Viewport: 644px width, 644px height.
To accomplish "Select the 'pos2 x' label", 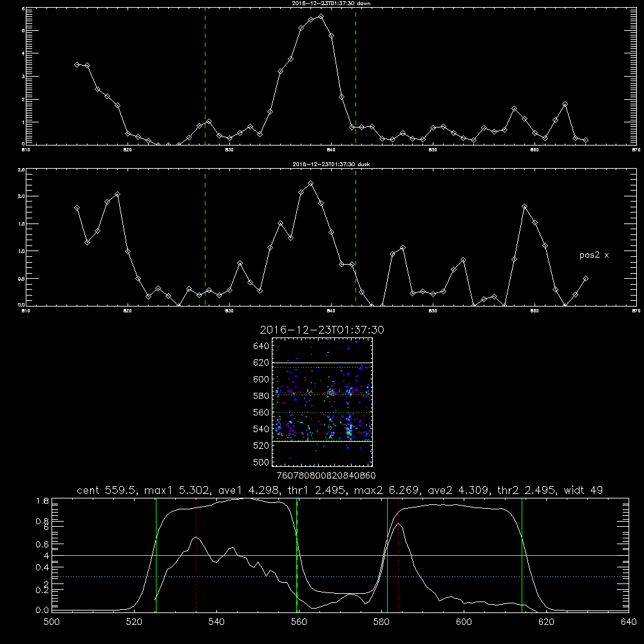I will (x=594, y=255).
